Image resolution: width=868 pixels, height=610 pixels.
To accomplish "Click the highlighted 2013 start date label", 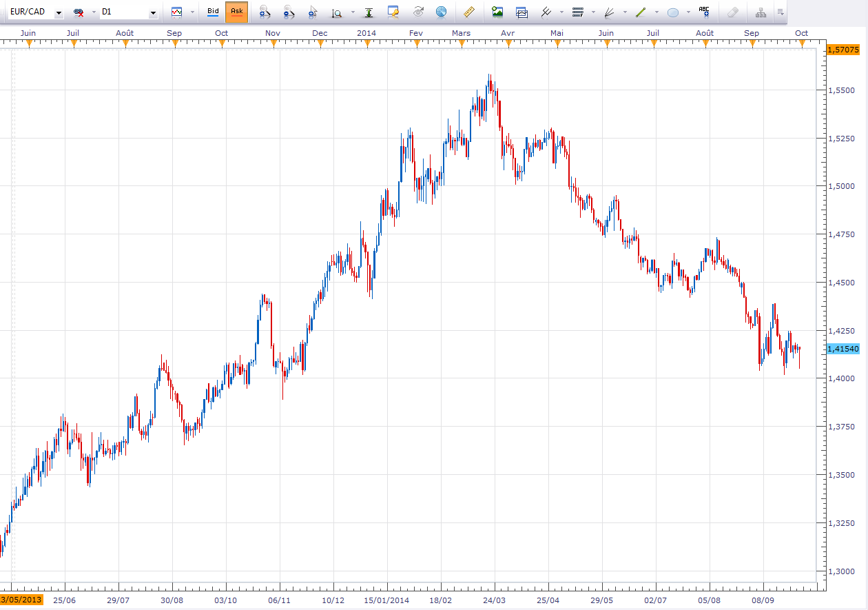I will tap(22, 600).
